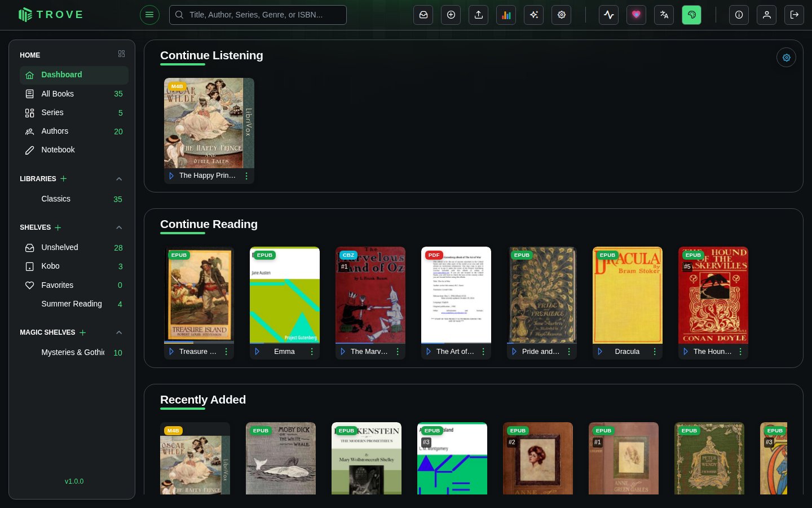This screenshot has height=508, width=812.
Task: Add a new library with plus button
Action: pyautogui.click(x=64, y=179)
